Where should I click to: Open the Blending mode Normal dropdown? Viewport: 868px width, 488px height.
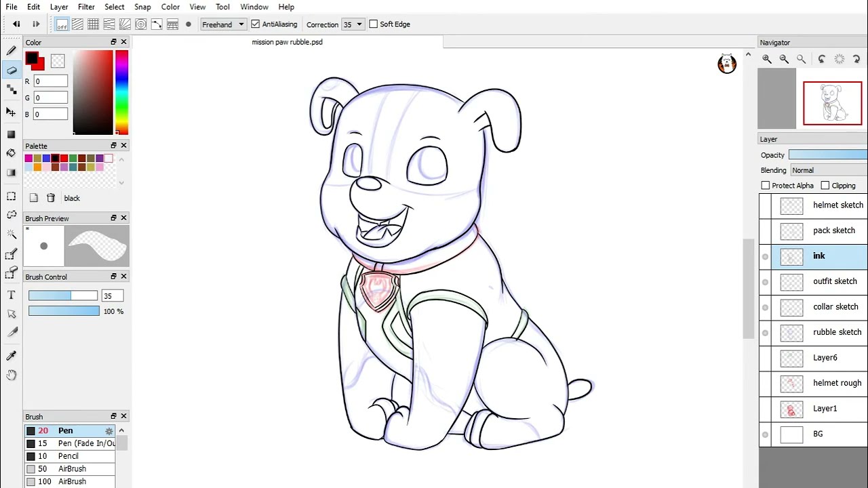tap(828, 171)
